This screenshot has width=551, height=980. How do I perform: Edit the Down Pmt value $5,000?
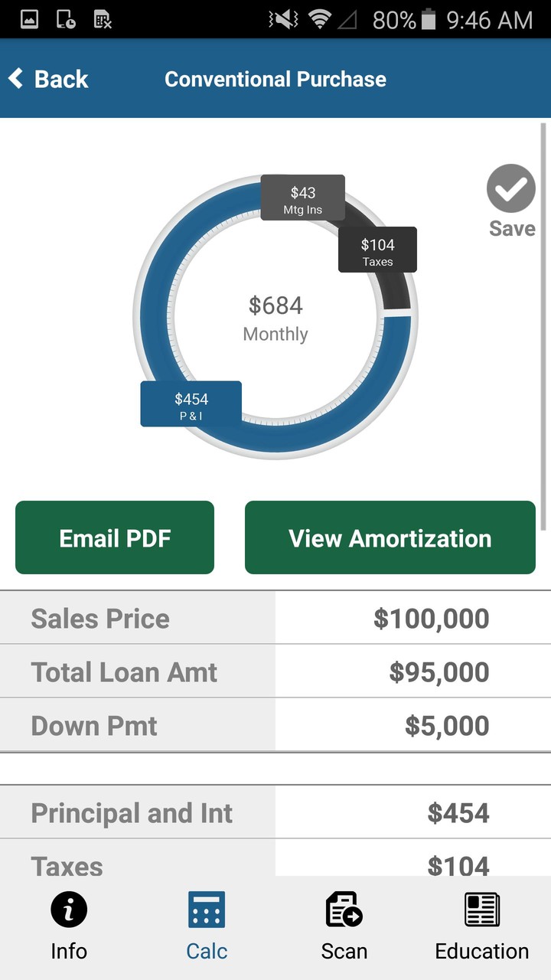[x=446, y=726]
